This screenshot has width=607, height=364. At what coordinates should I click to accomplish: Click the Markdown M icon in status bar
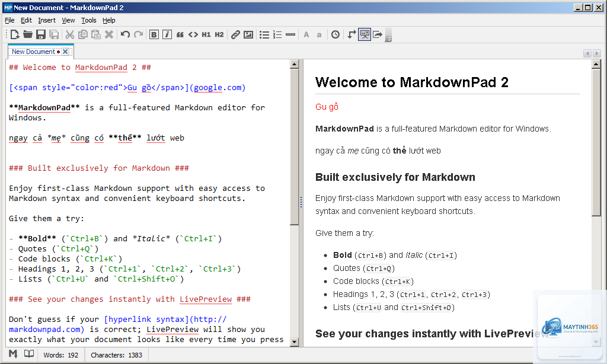click(x=13, y=353)
